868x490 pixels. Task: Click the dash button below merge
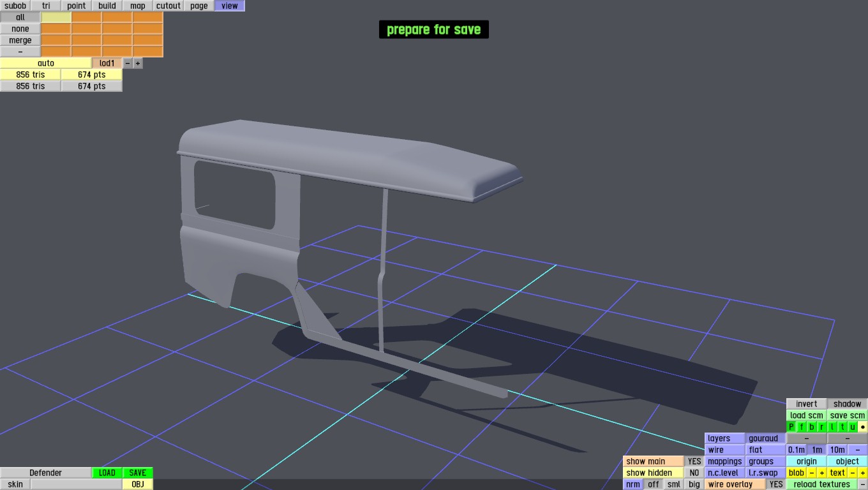coord(20,52)
